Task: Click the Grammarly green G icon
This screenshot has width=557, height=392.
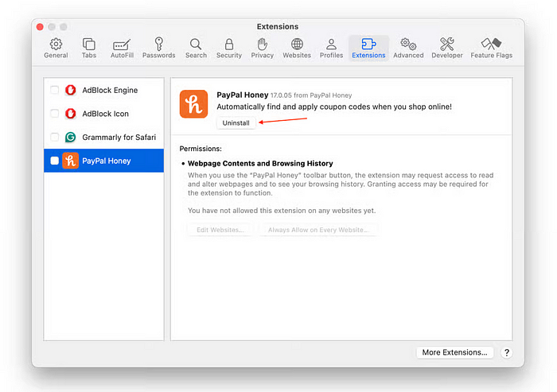Action: click(x=70, y=137)
